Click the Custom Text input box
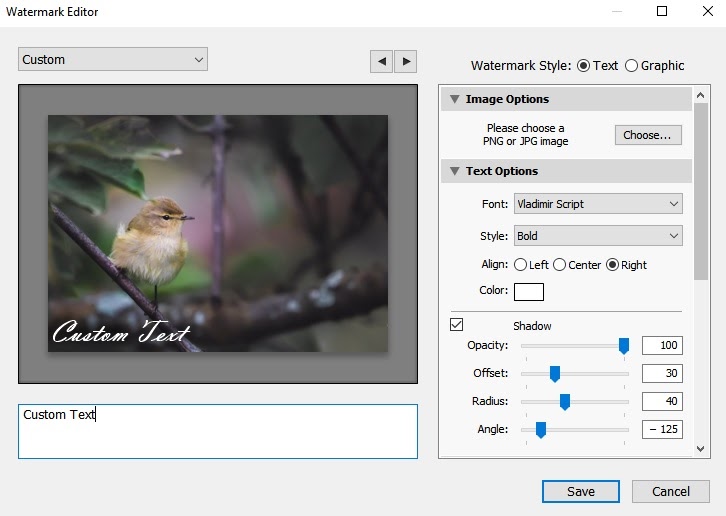The image size is (726, 516). tap(218, 431)
